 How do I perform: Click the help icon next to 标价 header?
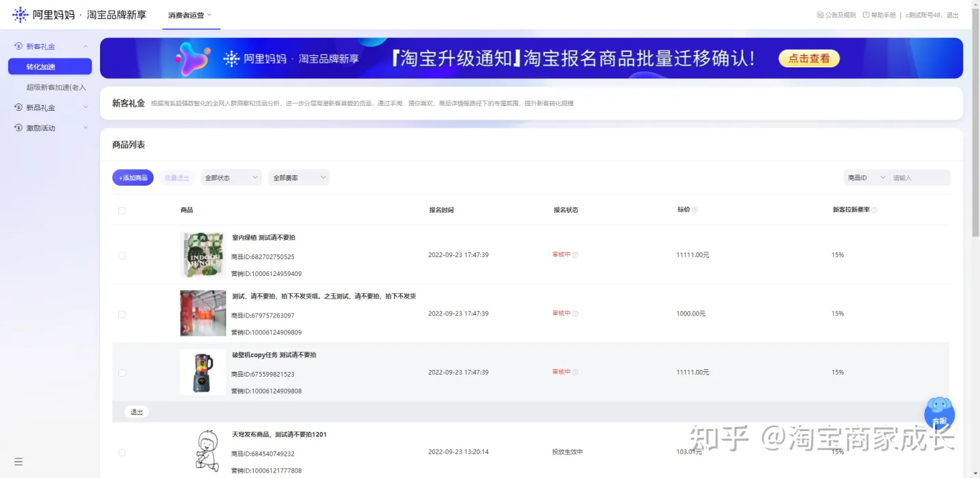point(695,210)
